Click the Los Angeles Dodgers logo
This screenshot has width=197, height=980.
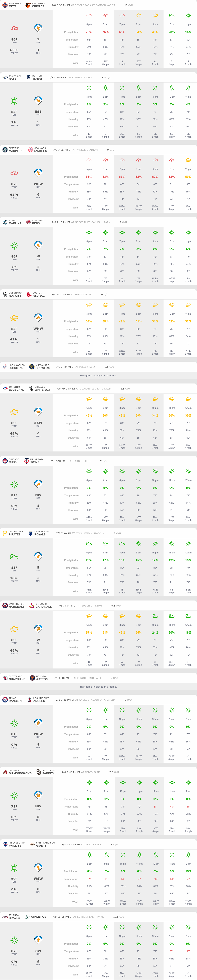tap(5, 366)
